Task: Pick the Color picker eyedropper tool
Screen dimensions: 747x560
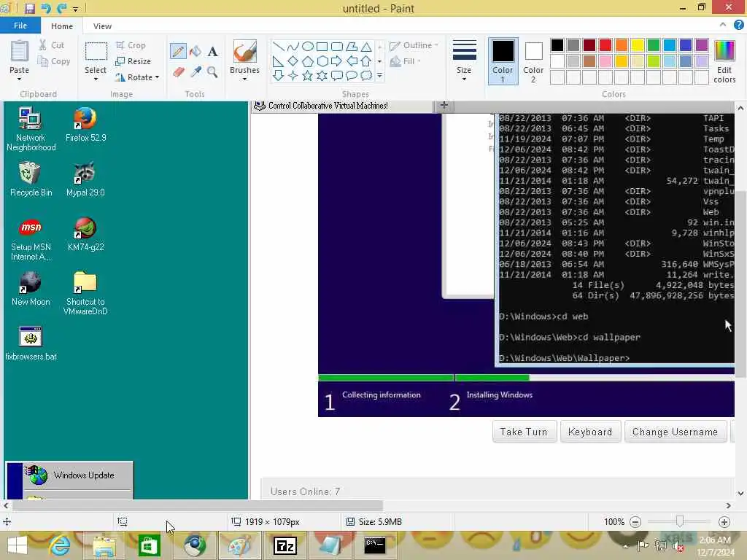Action: 196,72
